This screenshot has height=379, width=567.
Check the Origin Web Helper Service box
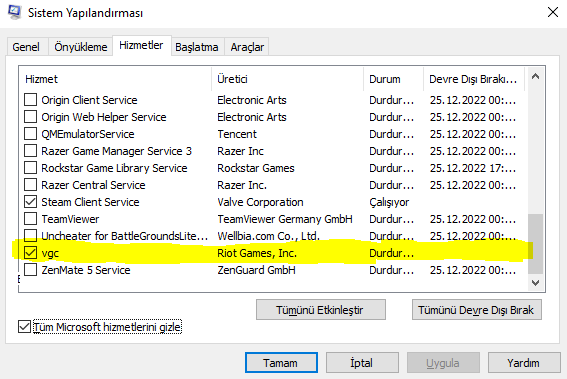click(x=30, y=116)
